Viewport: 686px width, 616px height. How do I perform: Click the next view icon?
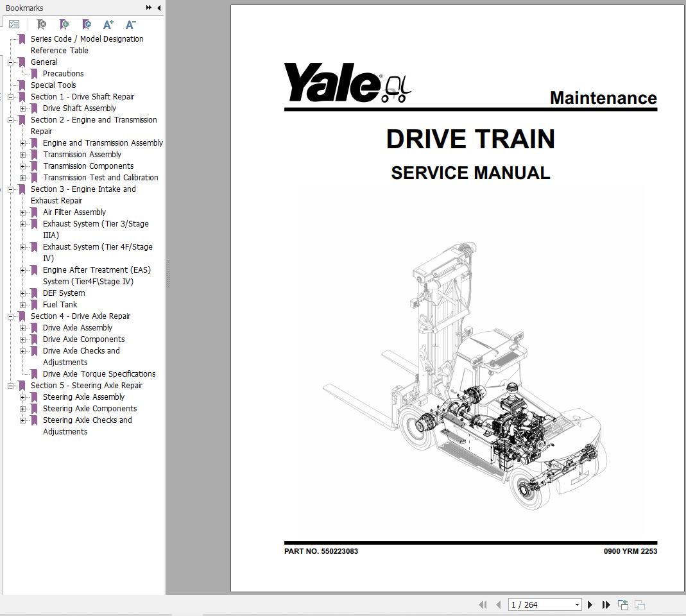pyautogui.click(x=640, y=604)
